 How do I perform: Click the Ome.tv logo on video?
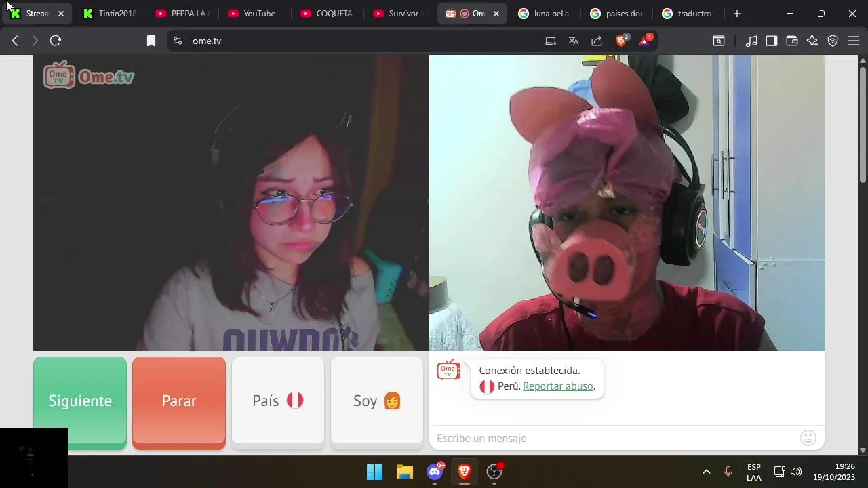point(89,75)
